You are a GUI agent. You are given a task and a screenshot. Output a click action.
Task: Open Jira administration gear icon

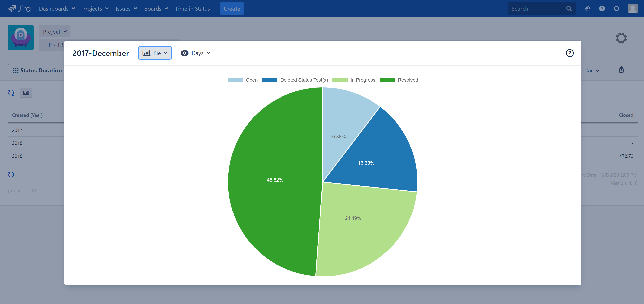(616, 9)
